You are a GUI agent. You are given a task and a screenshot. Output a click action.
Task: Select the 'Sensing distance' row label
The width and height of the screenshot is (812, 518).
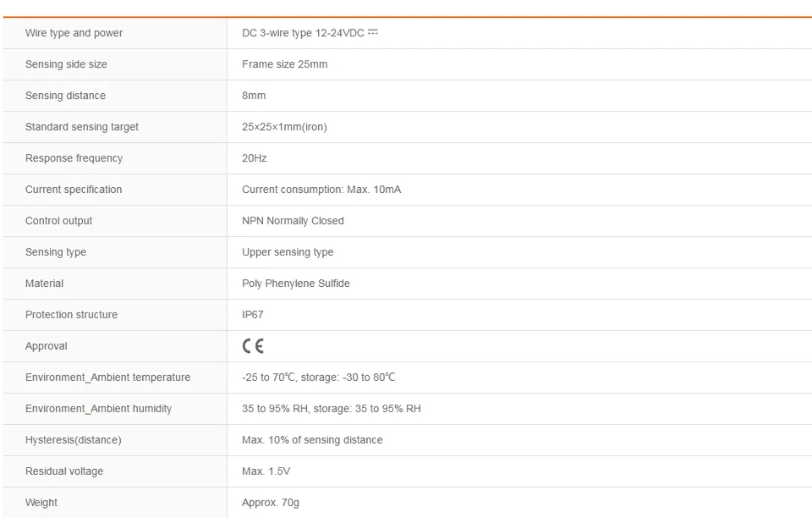65,96
